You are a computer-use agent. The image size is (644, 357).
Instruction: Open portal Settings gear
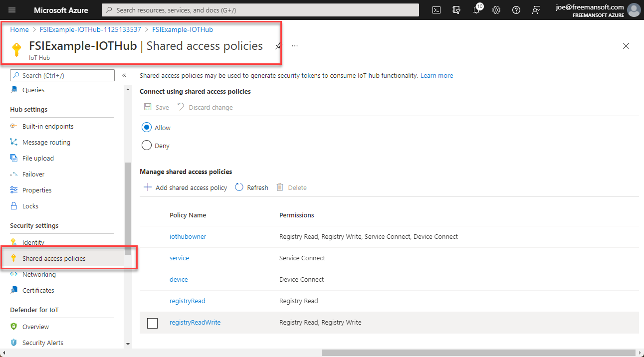click(x=496, y=9)
